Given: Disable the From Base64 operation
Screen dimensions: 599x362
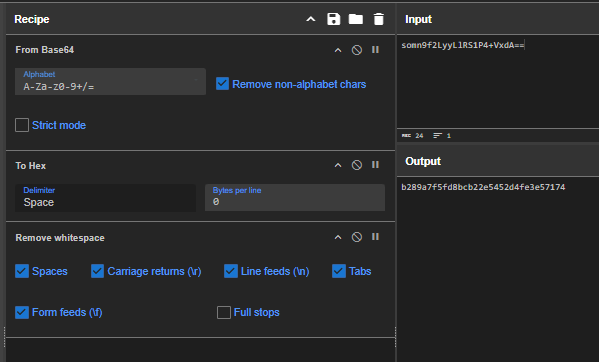Looking at the screenshot, I should point(357,50).
